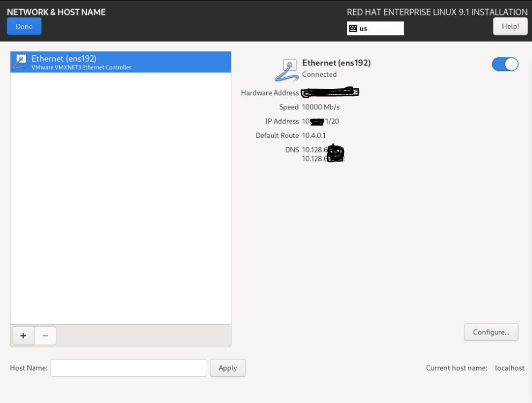532x403 pixels.
Task: Select Ethernet (ens192) in the device list
Action: coord(120,62)
